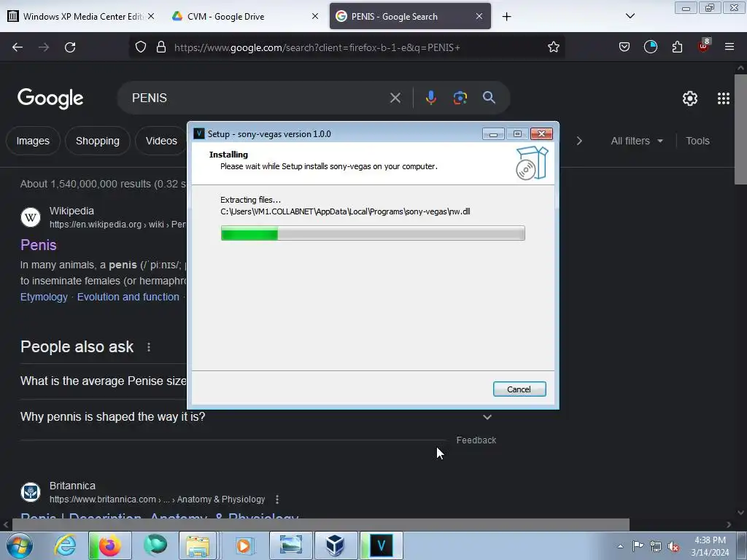Open the search Tools button
The image size is (747, 560).
tap(697, 141)
